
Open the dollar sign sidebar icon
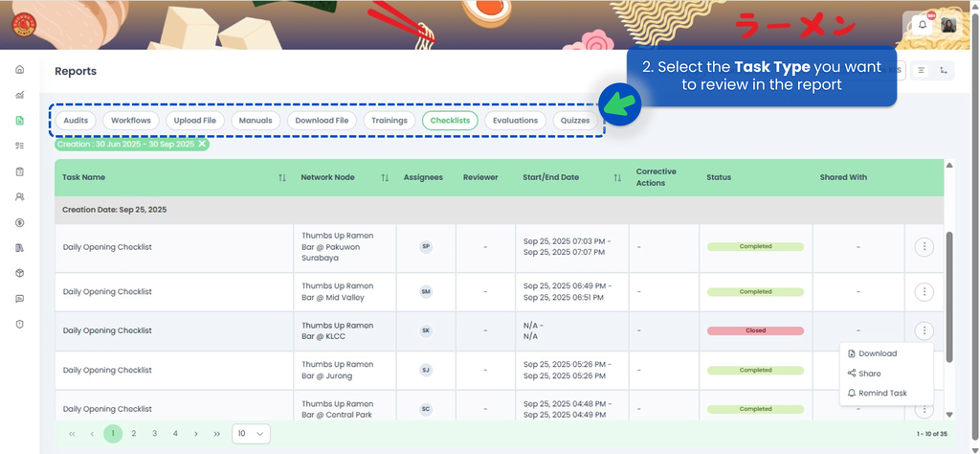click(x=19, y=222)
